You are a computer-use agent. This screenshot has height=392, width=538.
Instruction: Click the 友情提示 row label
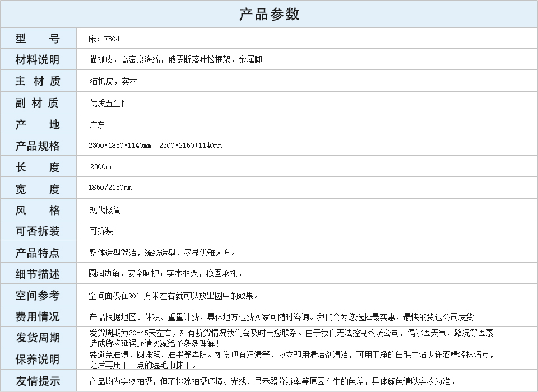pyautogui.click(x=38, y=381)
